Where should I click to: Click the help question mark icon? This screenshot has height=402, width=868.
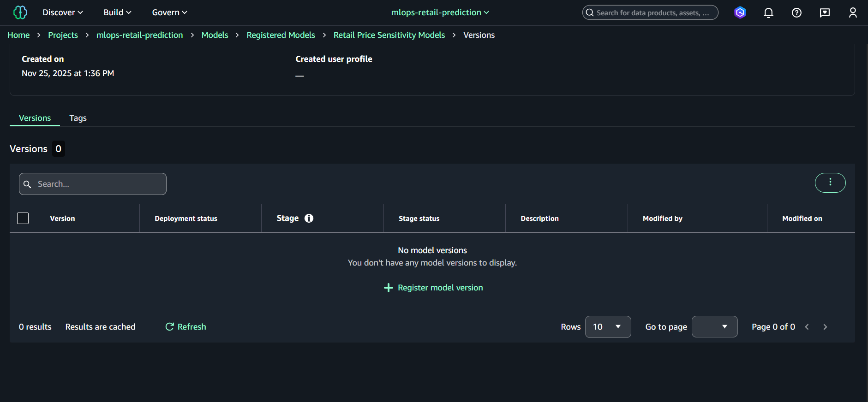[796, 12]
